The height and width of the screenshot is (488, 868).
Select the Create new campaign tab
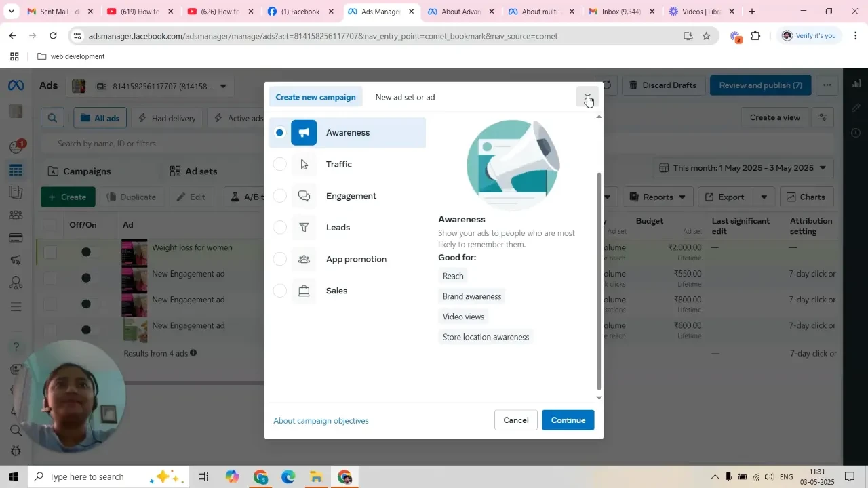point(315,97)
